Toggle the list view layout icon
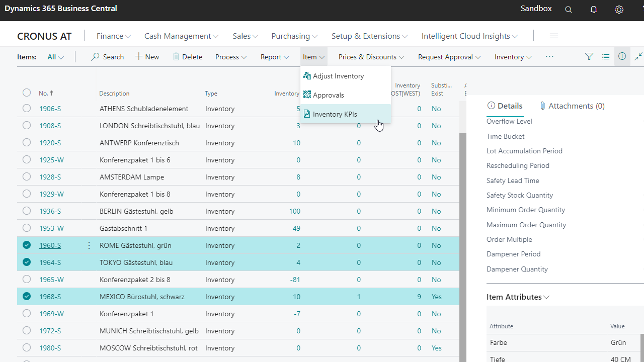 pos(606,57)
